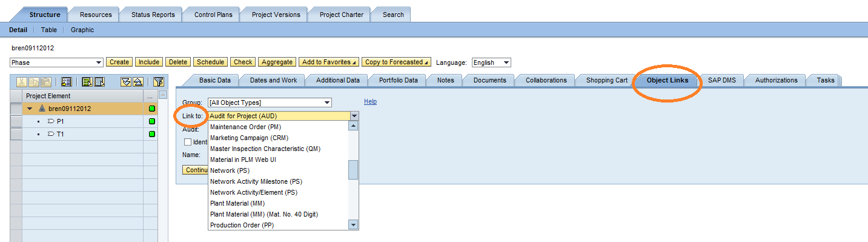The image size is (868, 242).
Task: Select row marker for P1
Action: coord(16,121)
